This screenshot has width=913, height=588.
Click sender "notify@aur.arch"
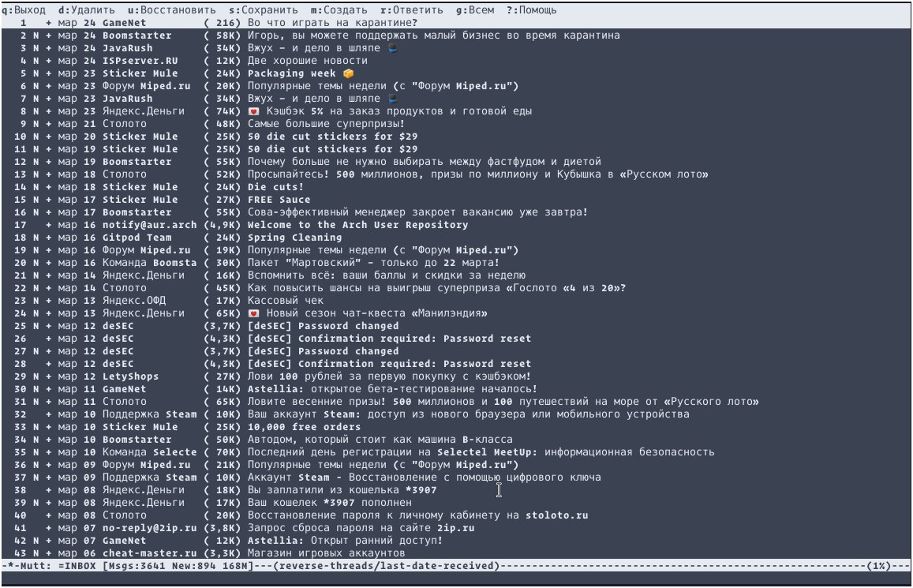click(x=150, y=225)
